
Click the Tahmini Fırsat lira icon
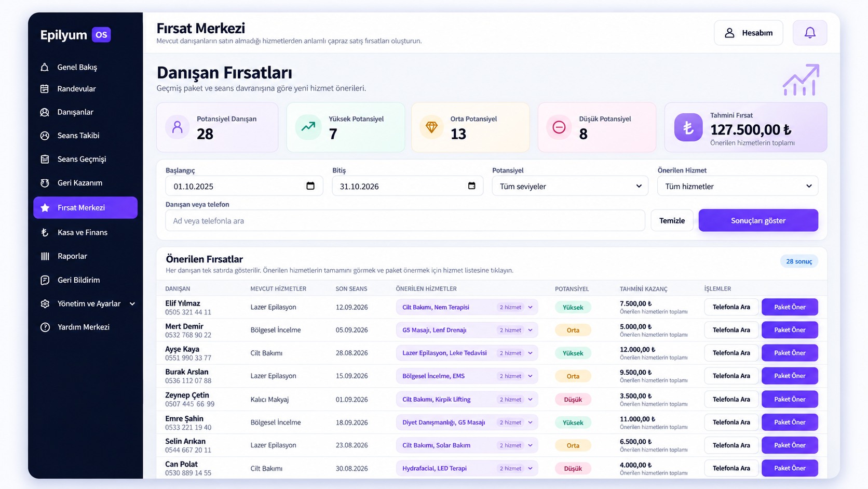click(688, 127)
